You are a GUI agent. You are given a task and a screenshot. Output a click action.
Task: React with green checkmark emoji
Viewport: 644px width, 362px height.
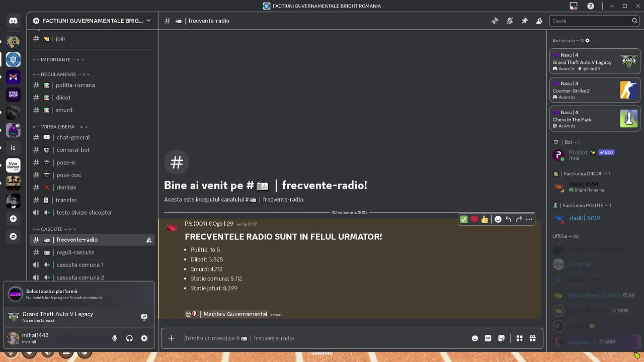(x=464, y=219)
